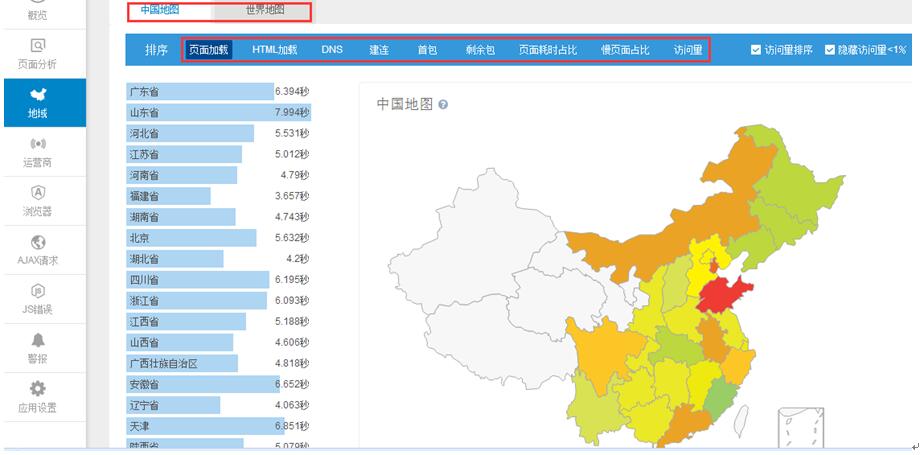The image size is (921, 455).
Task: Select the 广西壮族自治区 bar row
Action: pos(219,363)
